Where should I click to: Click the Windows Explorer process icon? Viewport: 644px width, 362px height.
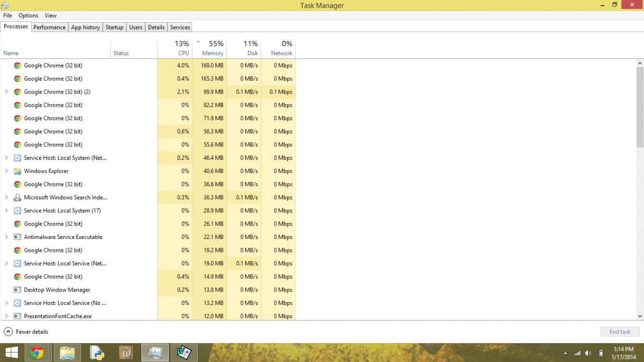17,171
